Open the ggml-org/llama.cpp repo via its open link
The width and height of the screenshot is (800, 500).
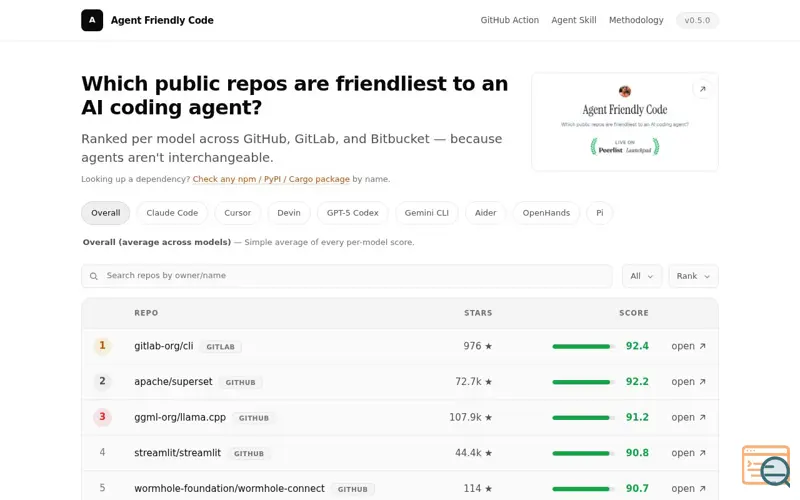point(688,418)
